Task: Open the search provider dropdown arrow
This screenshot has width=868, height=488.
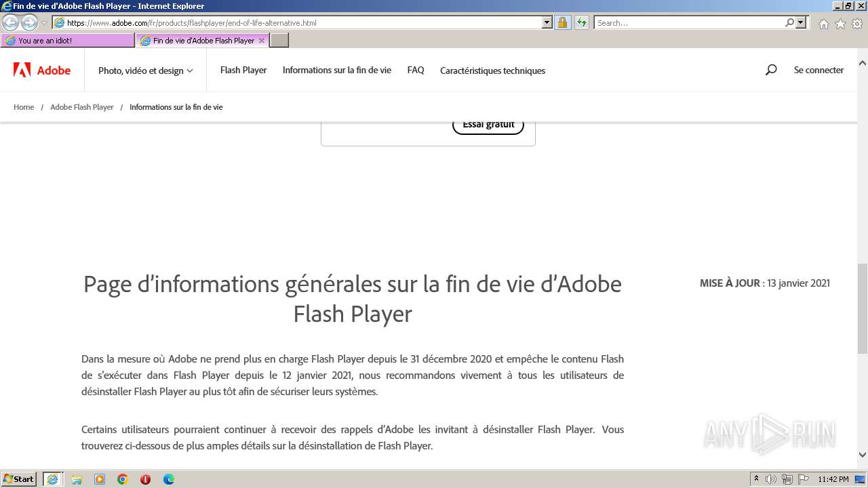Action: (801, 22)
